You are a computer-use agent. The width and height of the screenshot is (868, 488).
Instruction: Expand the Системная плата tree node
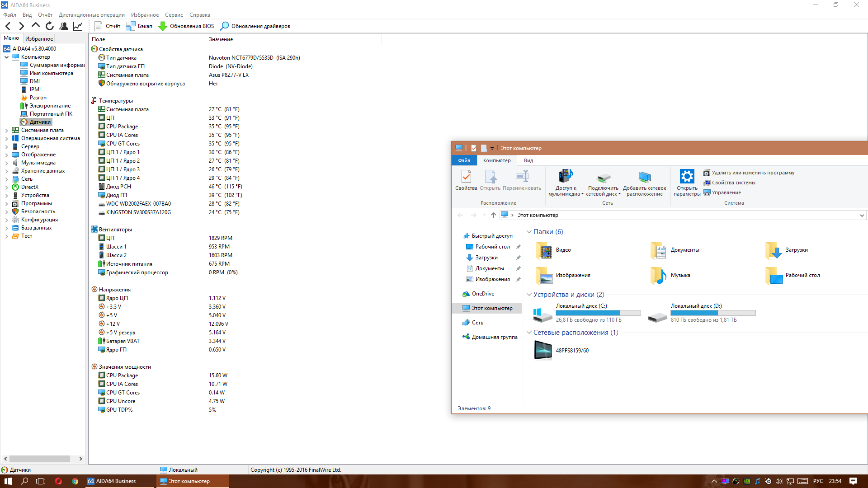point(7,130)
